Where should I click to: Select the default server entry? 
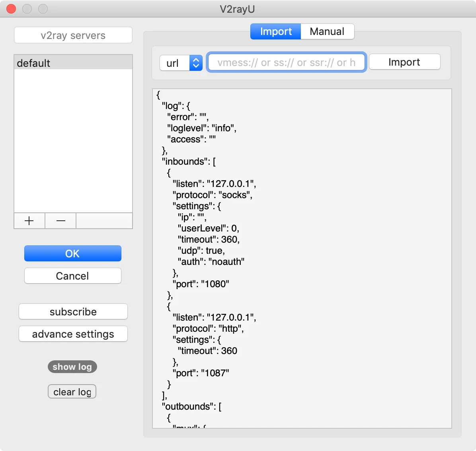pyautogui.click(x=73, y=63)
